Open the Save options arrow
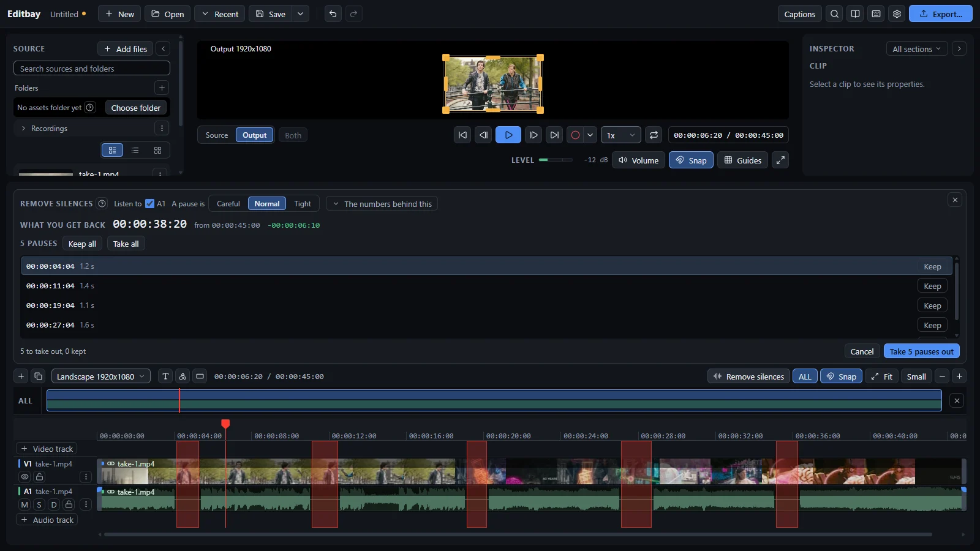This screenshot has width=980, height=551. pyautogui.click(x=300, y=14)
